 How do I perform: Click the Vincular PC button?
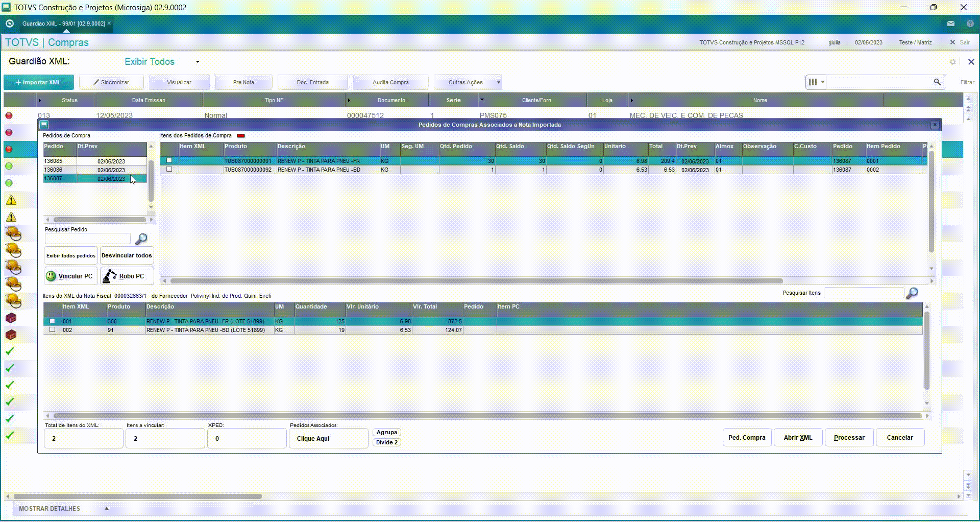(70, 276)
